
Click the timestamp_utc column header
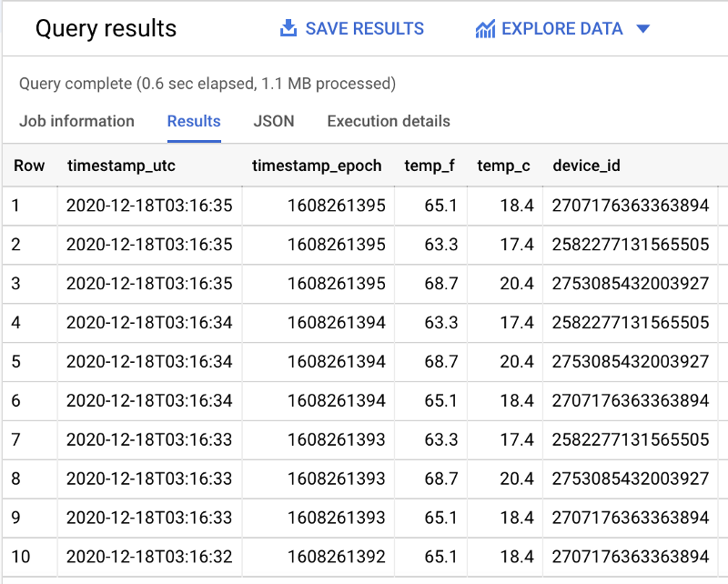click(121, 166)
